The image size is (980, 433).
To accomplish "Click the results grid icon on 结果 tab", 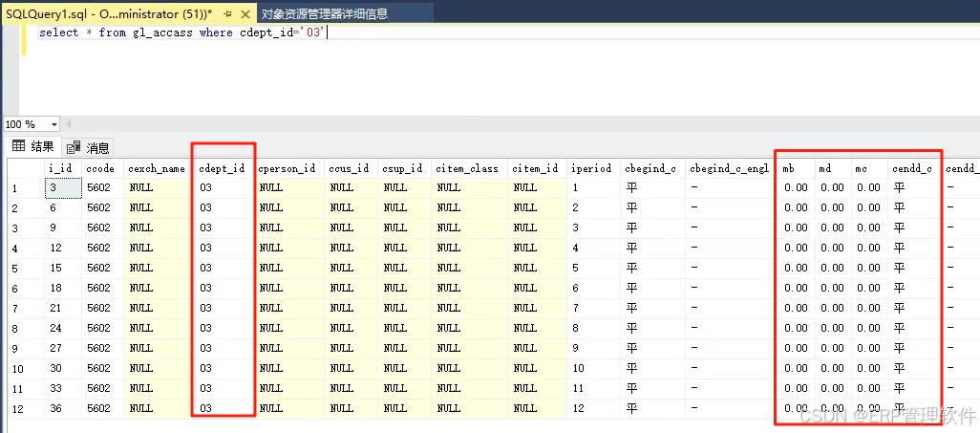I will [19, 147].
